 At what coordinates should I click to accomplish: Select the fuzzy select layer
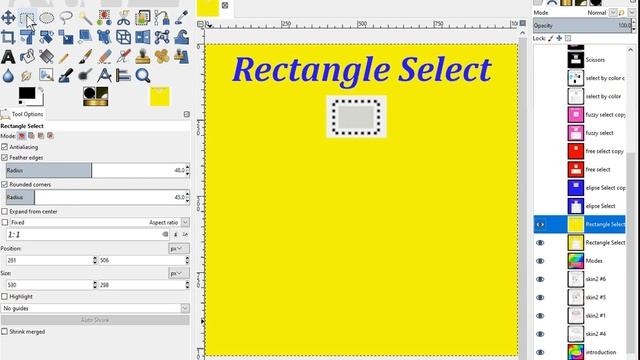click(x=600, y=133)
